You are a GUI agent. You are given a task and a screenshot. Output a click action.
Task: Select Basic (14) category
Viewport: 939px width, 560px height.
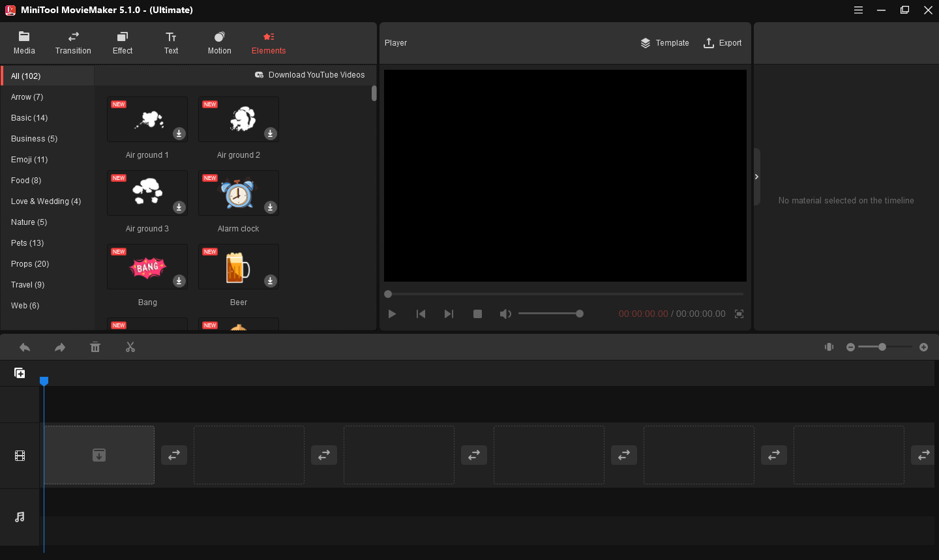48,118
